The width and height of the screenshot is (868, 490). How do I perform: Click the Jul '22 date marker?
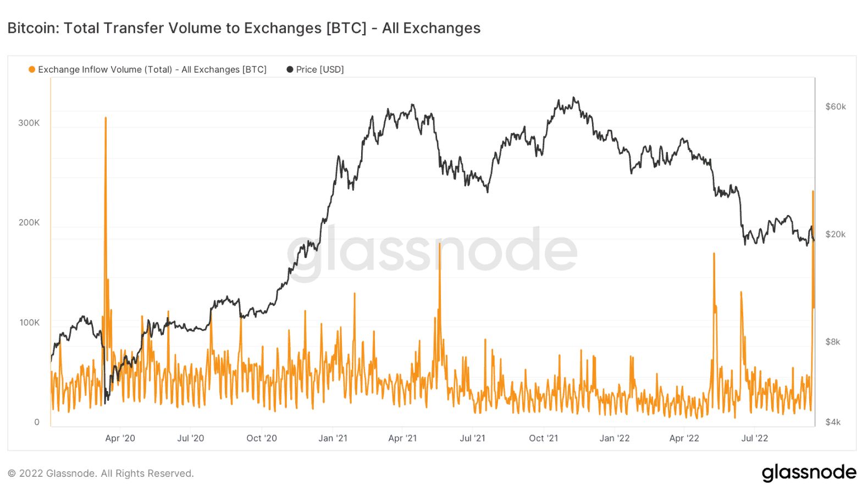click(755, 438)
